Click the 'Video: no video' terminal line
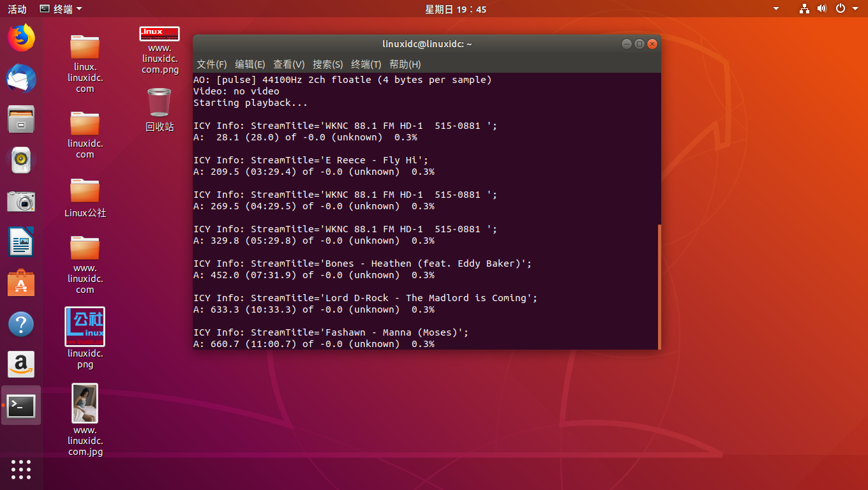868x490 pixels. [236, 91]
